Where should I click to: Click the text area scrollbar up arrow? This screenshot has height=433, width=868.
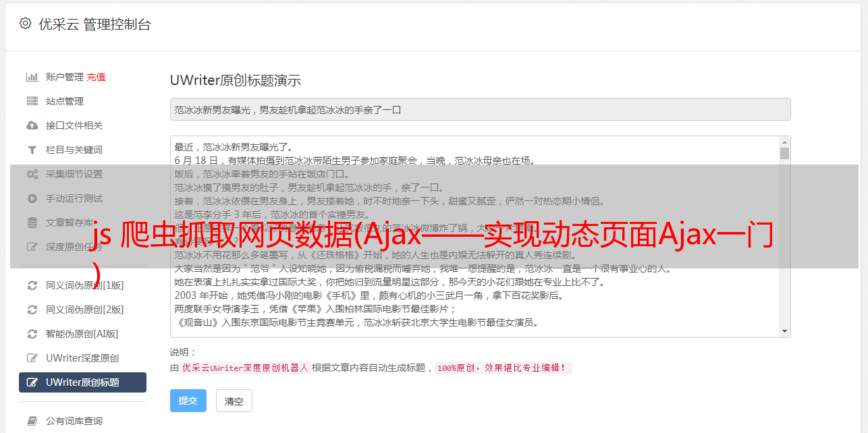coord(784,142)
